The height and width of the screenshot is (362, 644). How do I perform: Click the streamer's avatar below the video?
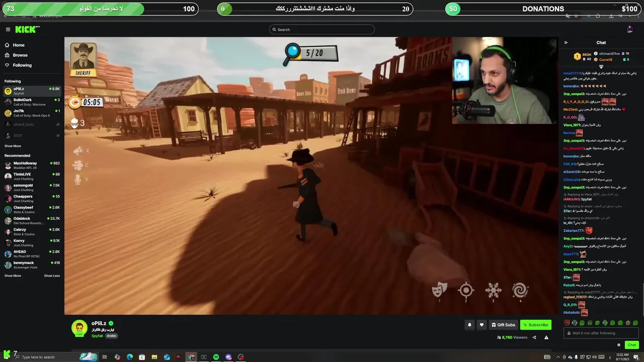click(79, 328)
